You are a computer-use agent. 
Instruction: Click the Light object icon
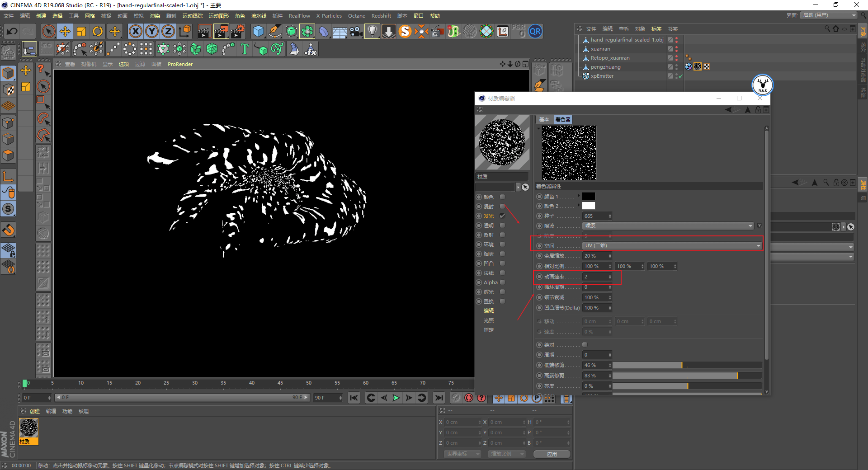pyautogui.click(x=372, y=32)
